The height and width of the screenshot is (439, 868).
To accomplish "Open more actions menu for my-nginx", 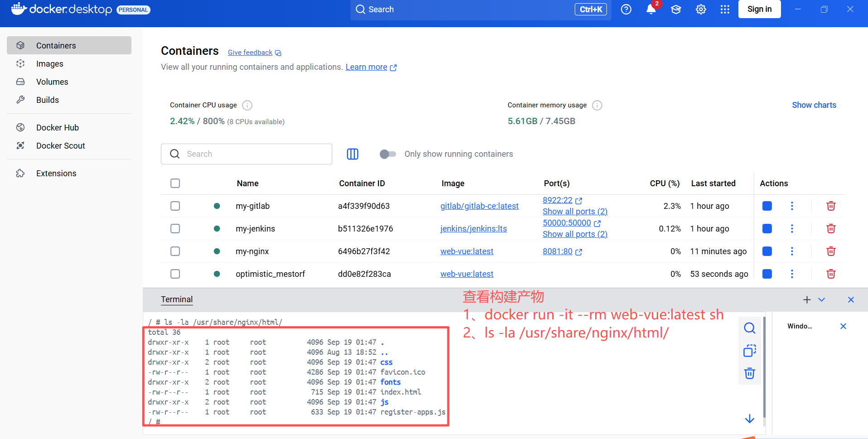I will tap(792, 251).
